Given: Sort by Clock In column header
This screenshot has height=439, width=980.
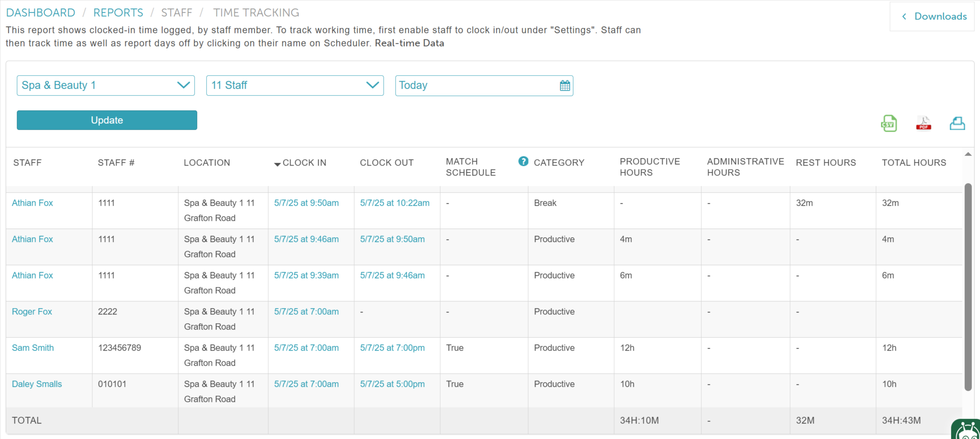Looking at the screenshot, I should [x=304, y=163].
